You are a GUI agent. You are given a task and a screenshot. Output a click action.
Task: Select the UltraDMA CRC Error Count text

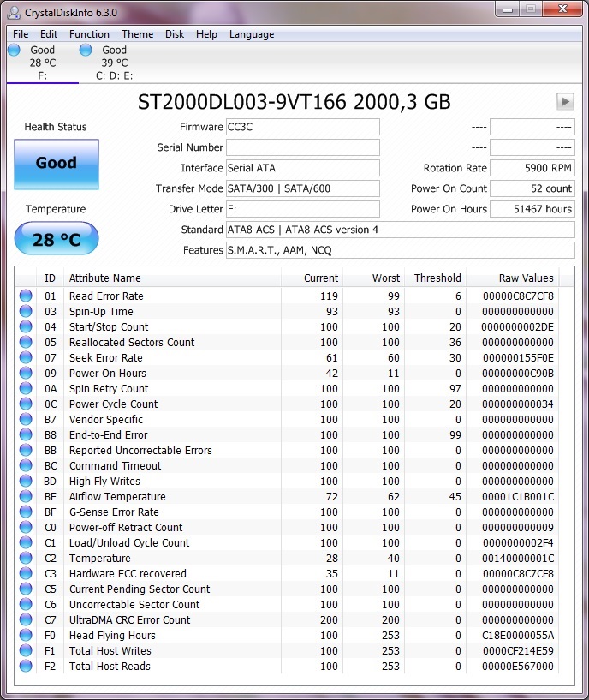[x=129, y=619]
